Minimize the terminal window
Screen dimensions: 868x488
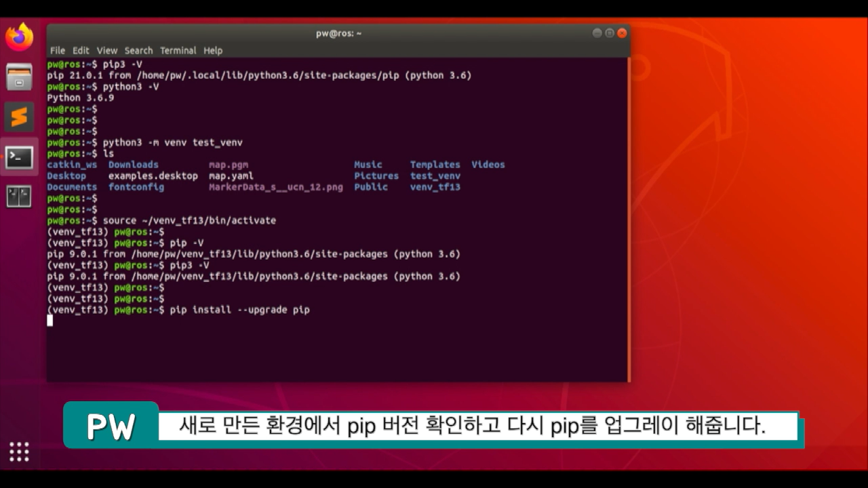(597, 33)
